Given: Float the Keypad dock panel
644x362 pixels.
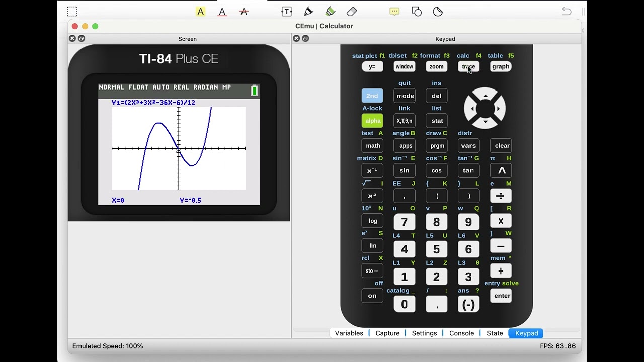Looking at the screenshot, I should pyautogui.click(x=305, y=38).
